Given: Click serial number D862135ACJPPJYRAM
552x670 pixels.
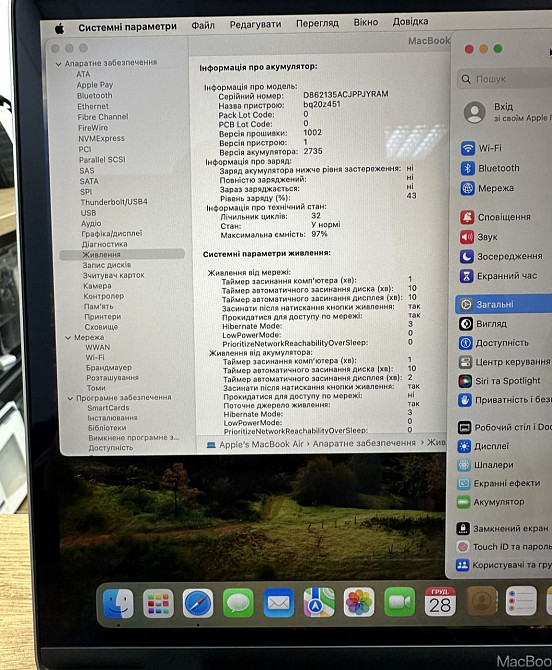Looking at the screenshot, I should click(x=346, y=94).
